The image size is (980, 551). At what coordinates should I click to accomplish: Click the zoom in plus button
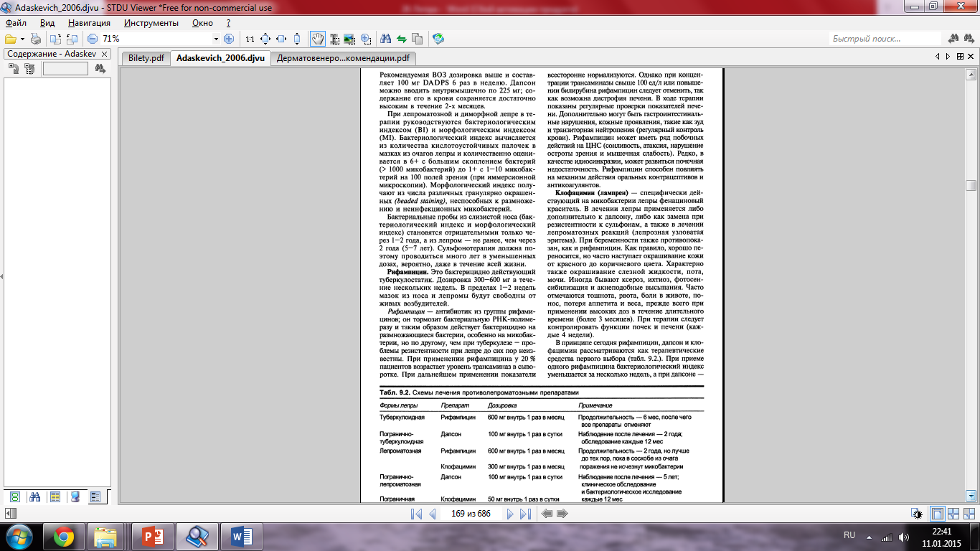coord(229,39)
